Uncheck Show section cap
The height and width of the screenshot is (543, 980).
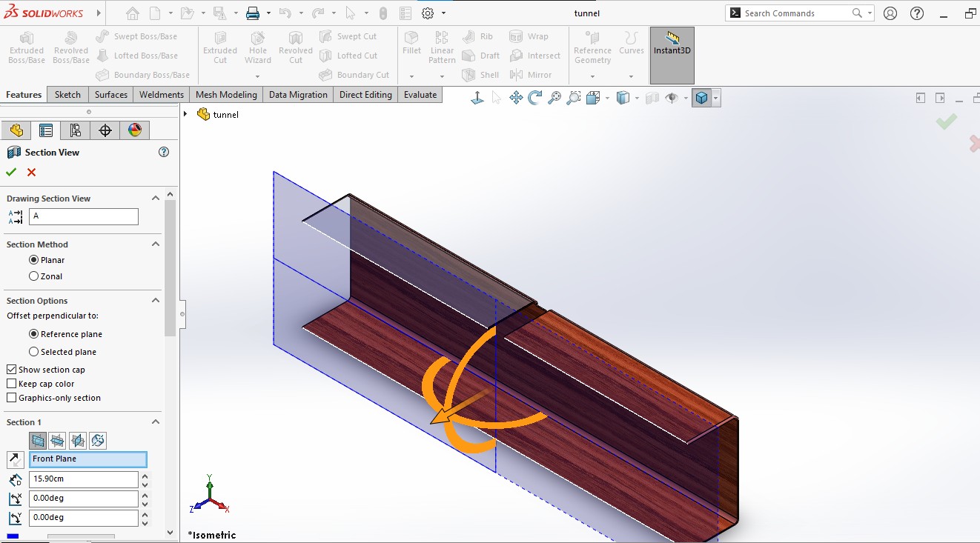[x=11, y=370]
